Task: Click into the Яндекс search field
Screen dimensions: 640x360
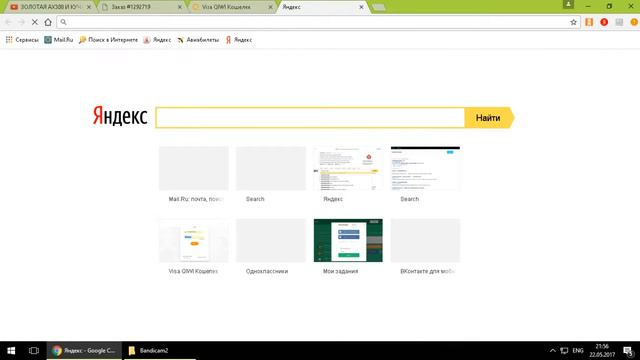Action: click(x=310, y=118)
